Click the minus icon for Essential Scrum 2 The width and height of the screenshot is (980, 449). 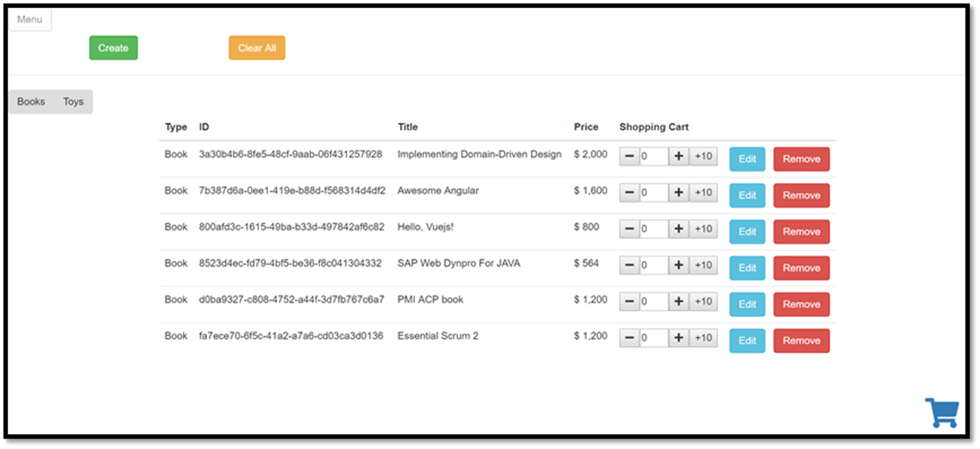[x=629, y=338]
